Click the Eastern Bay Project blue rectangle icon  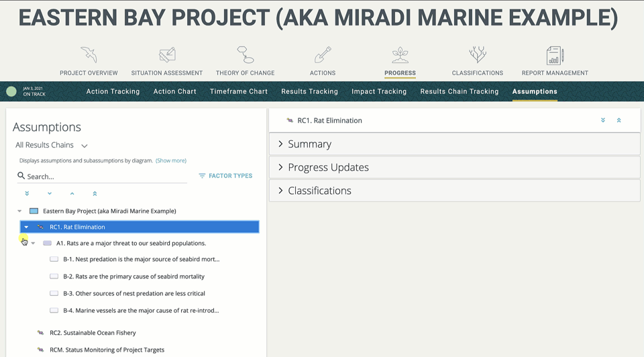tap(34, 211)
